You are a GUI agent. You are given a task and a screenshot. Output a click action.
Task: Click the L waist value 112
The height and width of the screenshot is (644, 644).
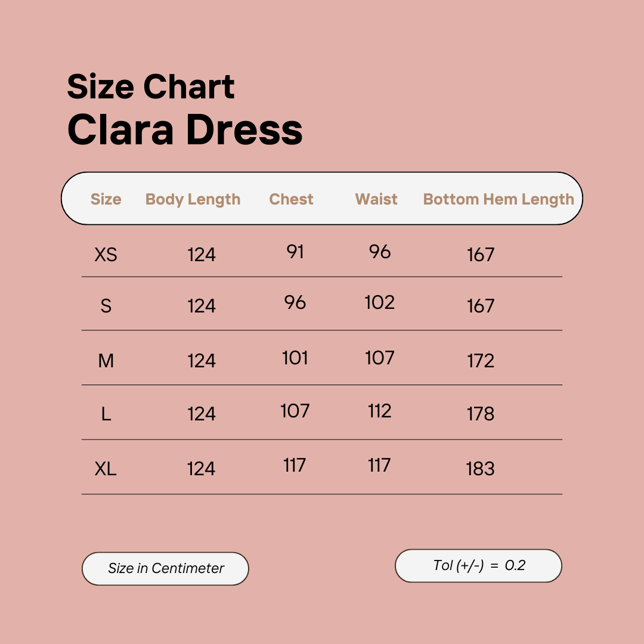point(380,411)
